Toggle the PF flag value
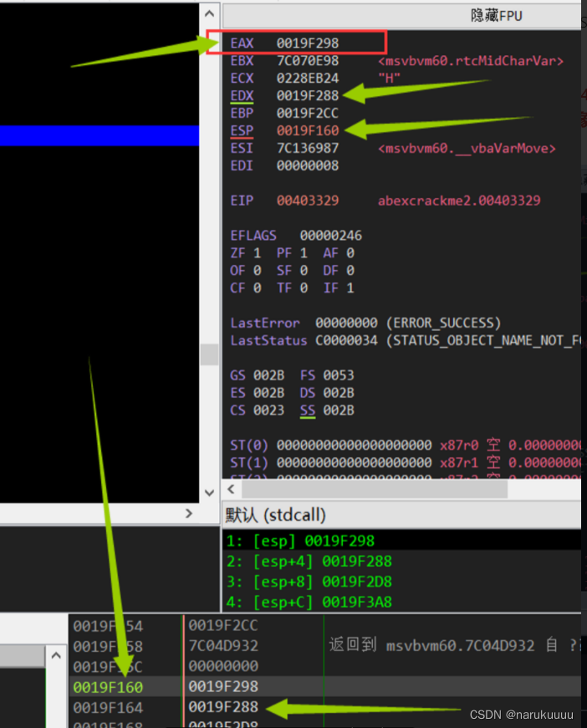The width and height of the screenshot is (587, 728). coord(304,253)
